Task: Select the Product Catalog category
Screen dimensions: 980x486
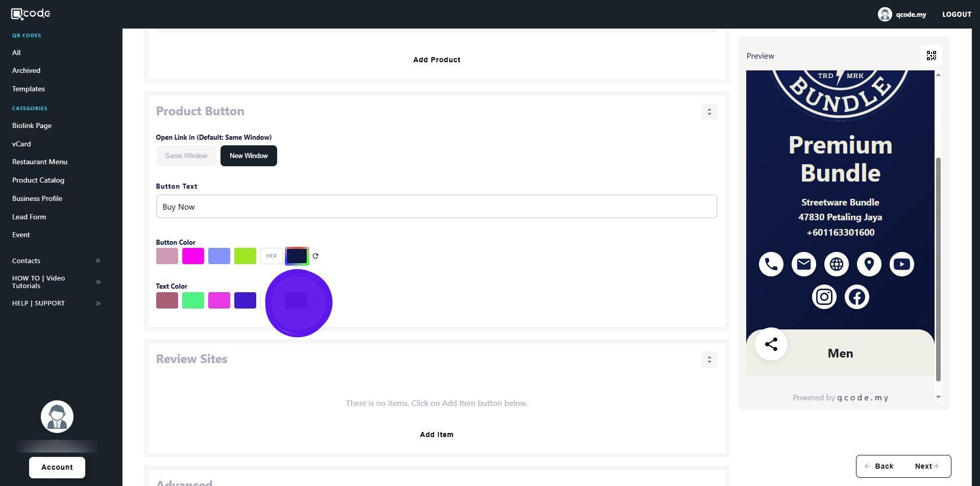Action: (x=38, y=180)
